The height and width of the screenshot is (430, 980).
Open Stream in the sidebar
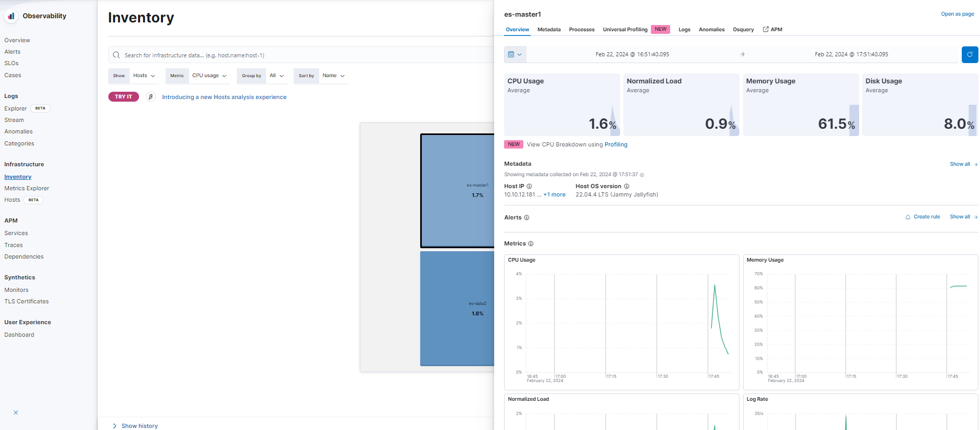coord(14,120)
